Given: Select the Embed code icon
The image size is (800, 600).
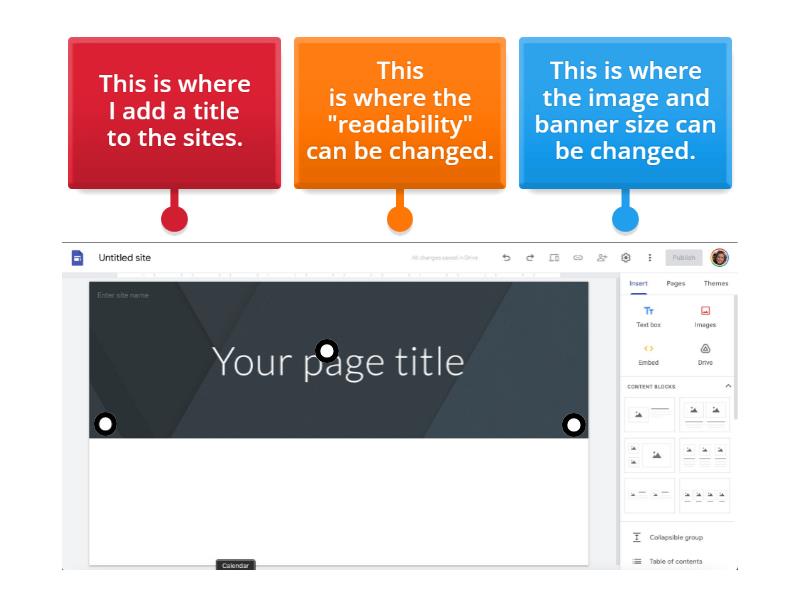Looking at the screenshot, I should click(648, 354).
